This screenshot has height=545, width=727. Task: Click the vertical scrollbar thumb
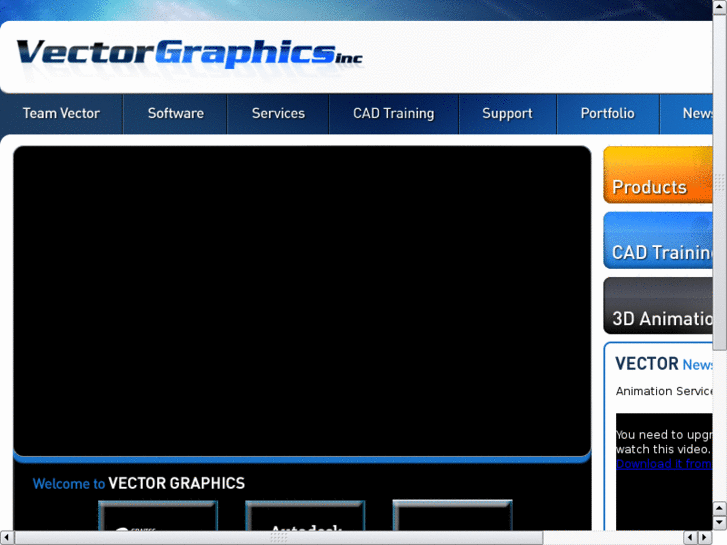[720, 182]
